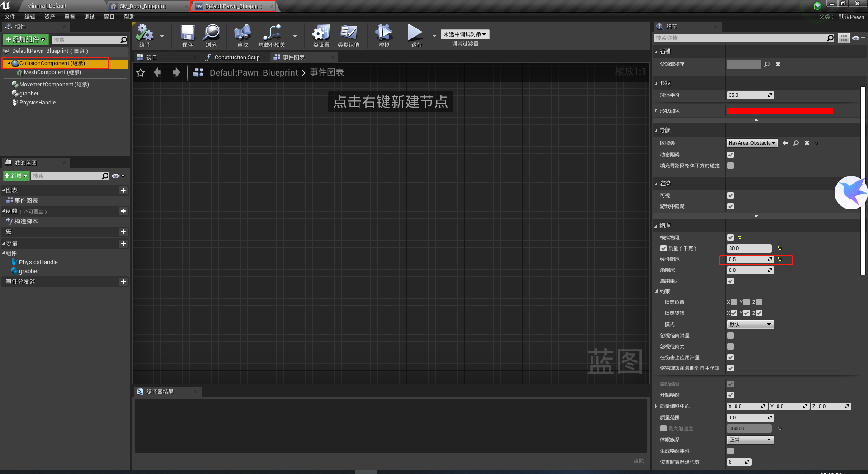Open the NavArea_Obstacle dropdown
This screenshot has width=868, height=474.
(752, 143)
